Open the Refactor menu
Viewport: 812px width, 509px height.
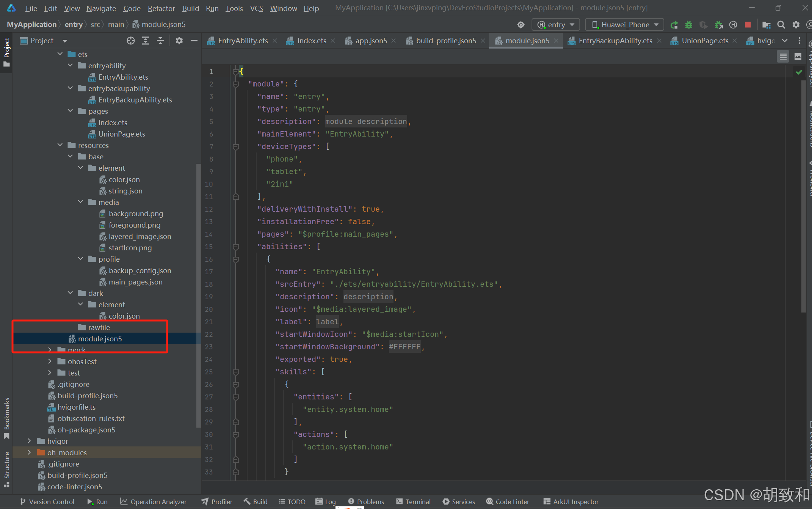click(161, 8)
